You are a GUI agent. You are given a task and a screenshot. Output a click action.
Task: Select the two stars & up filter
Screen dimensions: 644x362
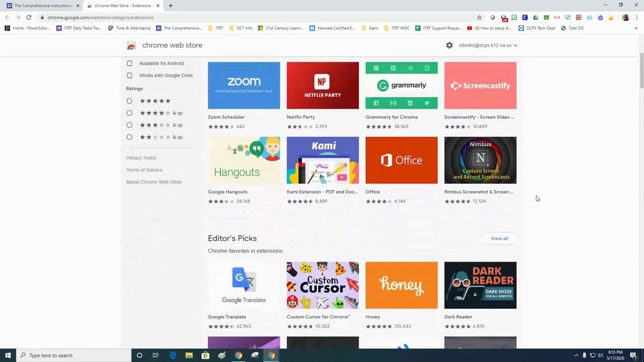tap(129, 137)
